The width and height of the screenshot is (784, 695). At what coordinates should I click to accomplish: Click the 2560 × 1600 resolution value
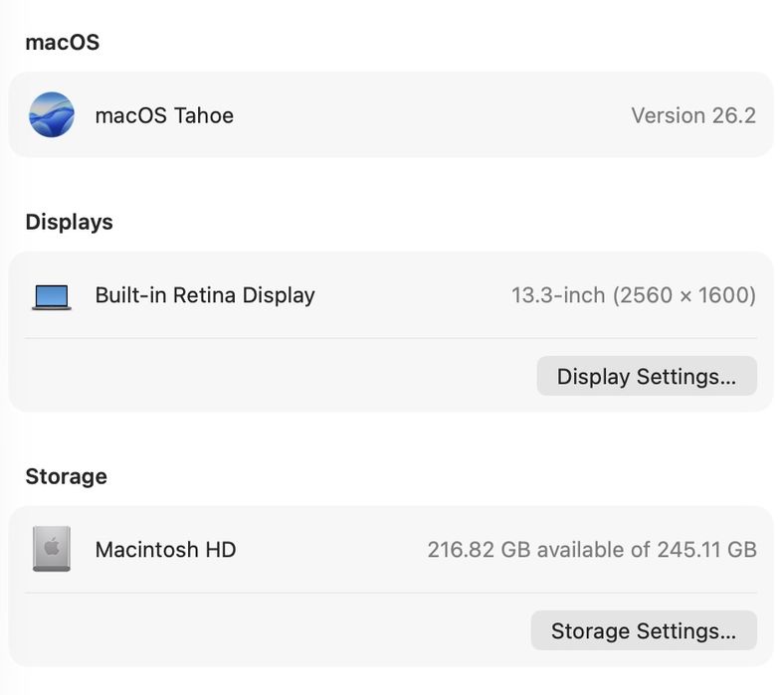(x=685, y=295)
